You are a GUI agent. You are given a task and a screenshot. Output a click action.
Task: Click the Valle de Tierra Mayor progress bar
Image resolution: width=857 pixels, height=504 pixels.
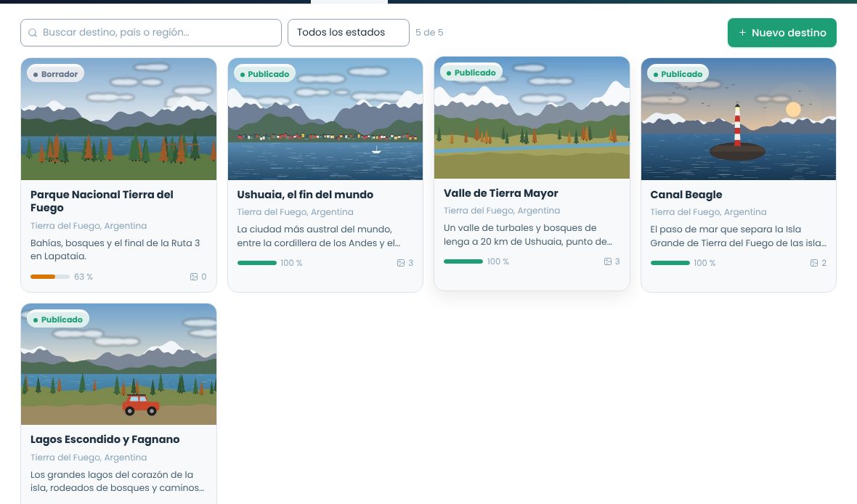[463, 262]
